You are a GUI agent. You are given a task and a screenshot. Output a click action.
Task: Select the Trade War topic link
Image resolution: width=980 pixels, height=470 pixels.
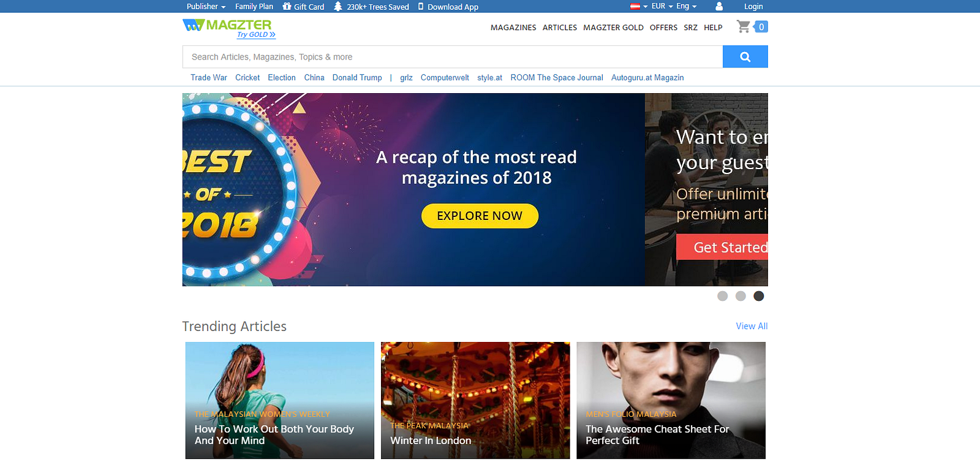point(209,78)
